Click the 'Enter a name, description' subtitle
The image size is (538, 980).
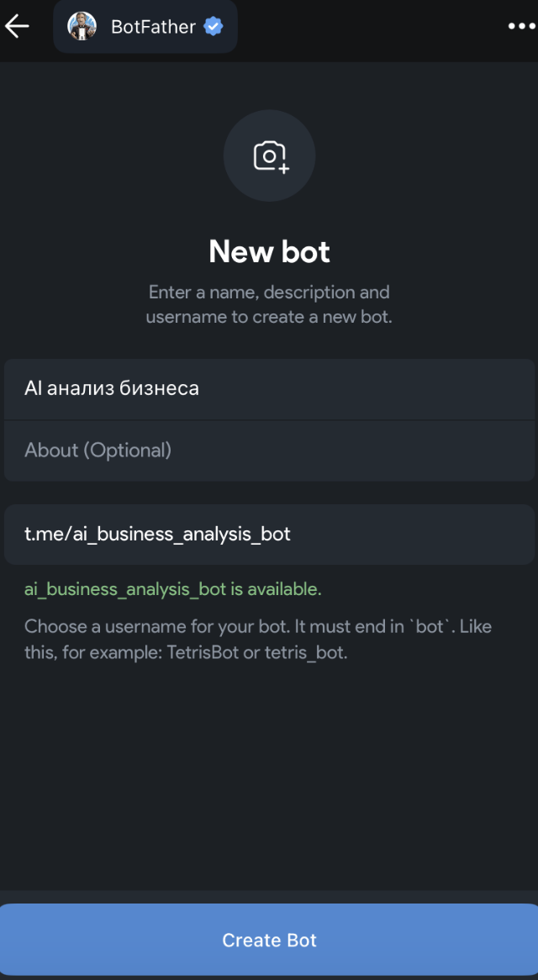point(269,292)
